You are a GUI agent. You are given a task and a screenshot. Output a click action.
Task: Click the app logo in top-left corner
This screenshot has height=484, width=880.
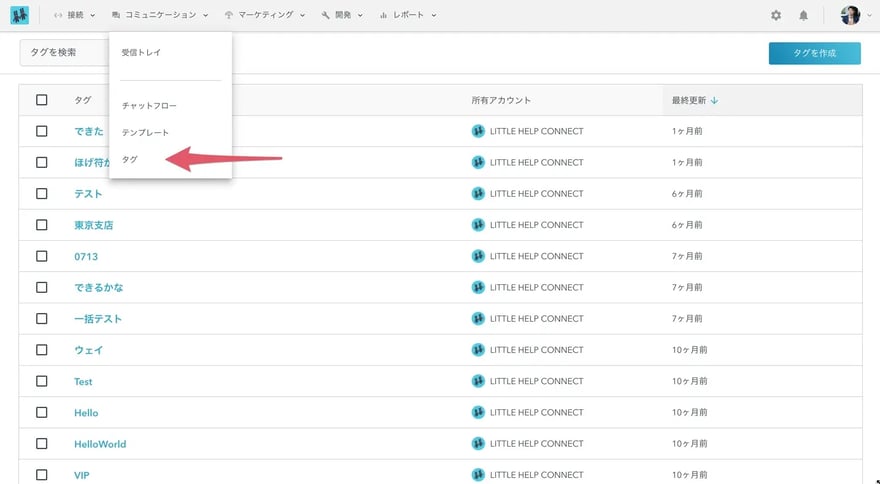(x=19, y=15)
